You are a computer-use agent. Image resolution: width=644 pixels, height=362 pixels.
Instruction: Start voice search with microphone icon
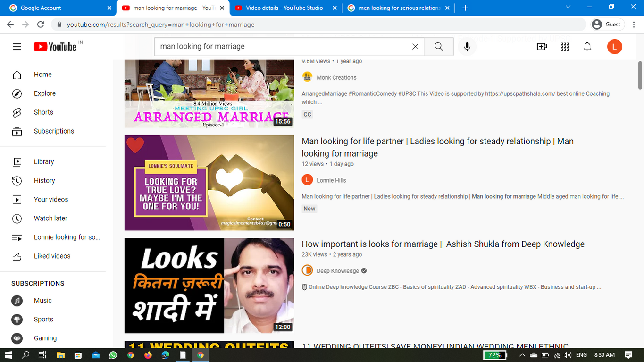click(x=467, y=46)
